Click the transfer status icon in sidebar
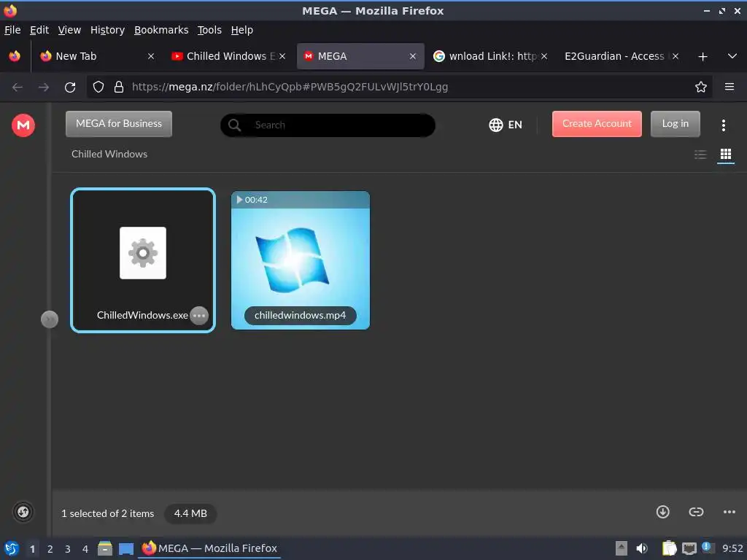Viewport: 747px width, 560px height. [23, 513]
